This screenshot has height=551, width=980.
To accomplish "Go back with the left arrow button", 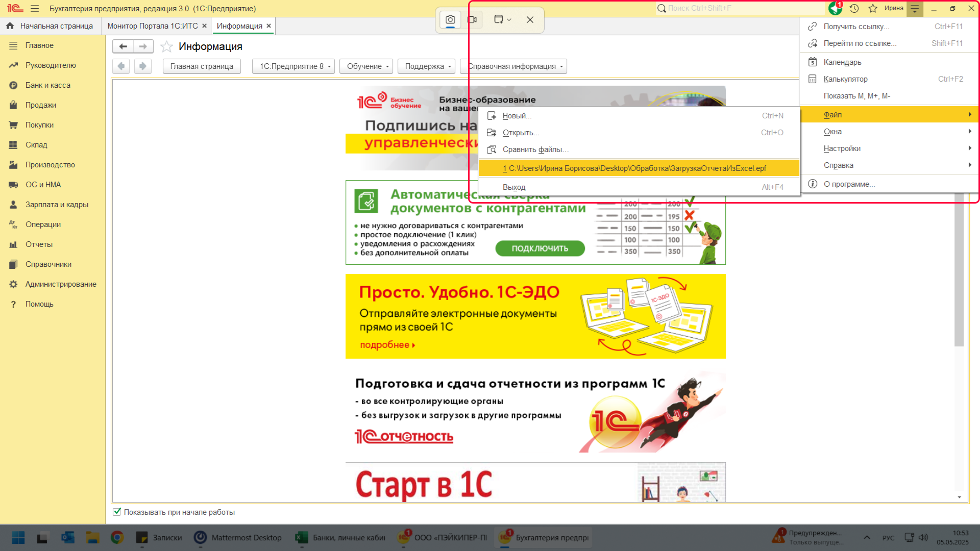I will pyautogui.click(x=123, y=46).
